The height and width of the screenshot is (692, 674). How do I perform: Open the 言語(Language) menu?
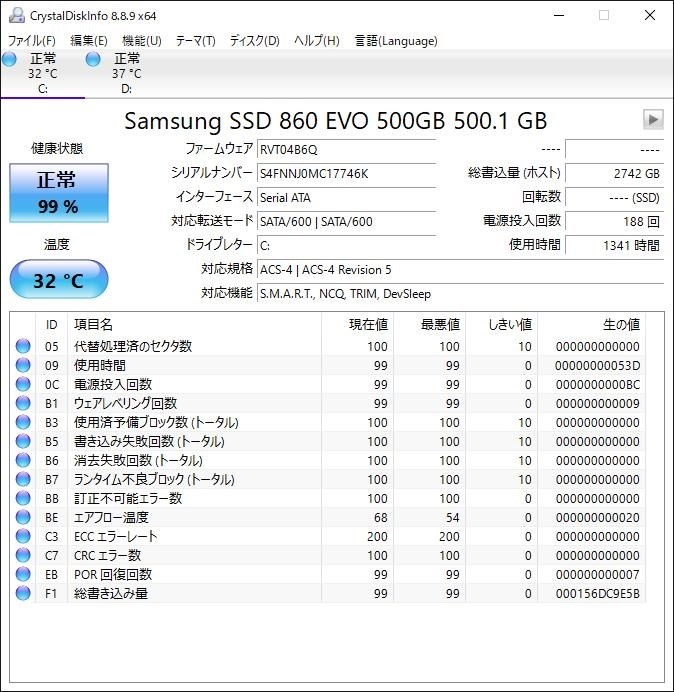point(396,41)
